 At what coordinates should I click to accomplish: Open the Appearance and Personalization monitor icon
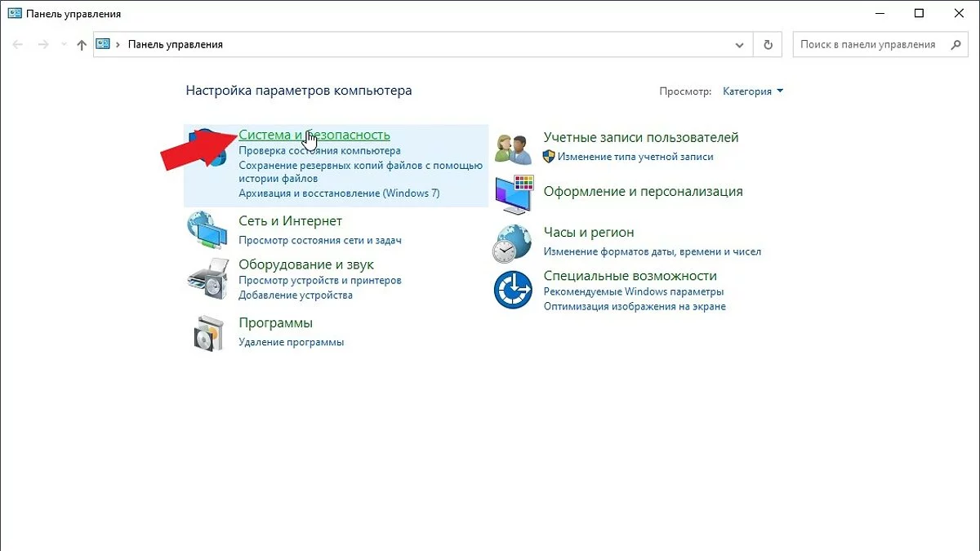[514, 194]
